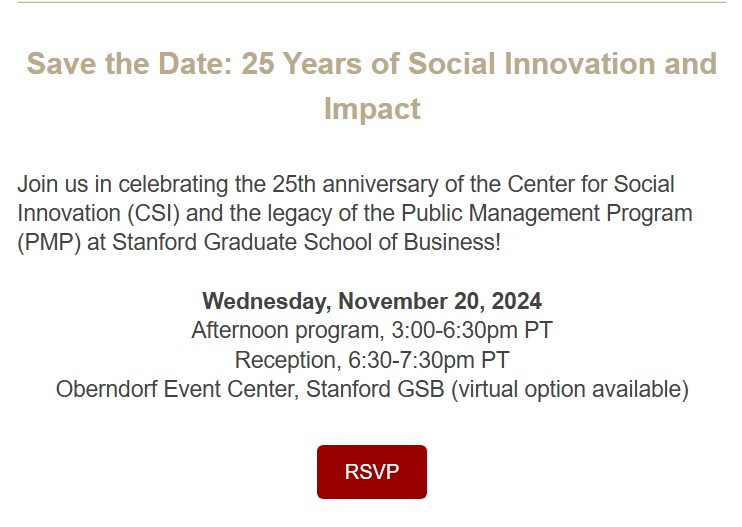Click the "25th anniversary" phrase in paragraph
Viewport: 742px width, 527px height.
(345, 185)
